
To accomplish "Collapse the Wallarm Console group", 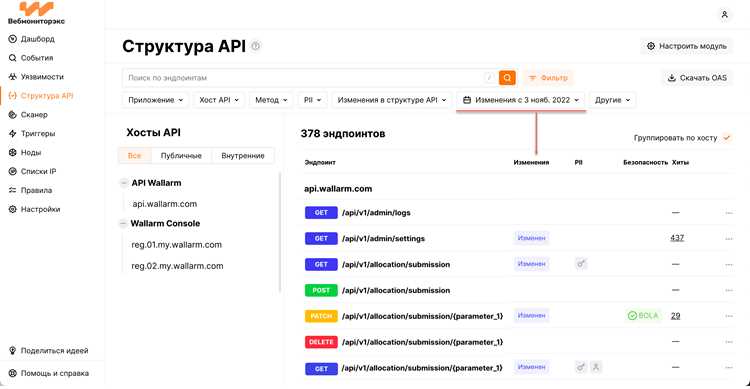I will (x=123, y=223).
